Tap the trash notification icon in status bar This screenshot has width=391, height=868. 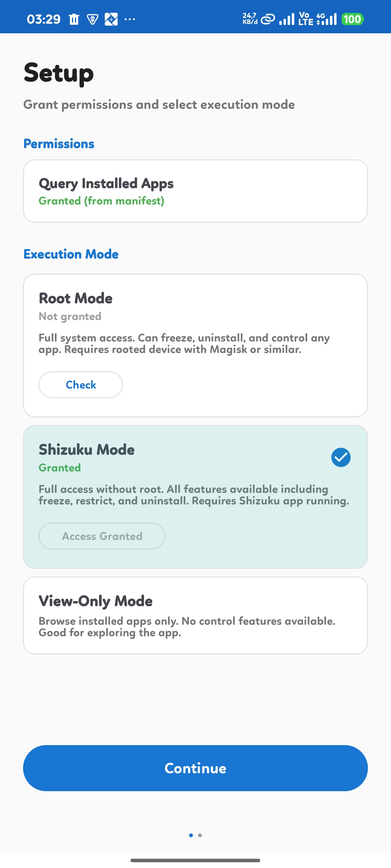click(74, 19)
